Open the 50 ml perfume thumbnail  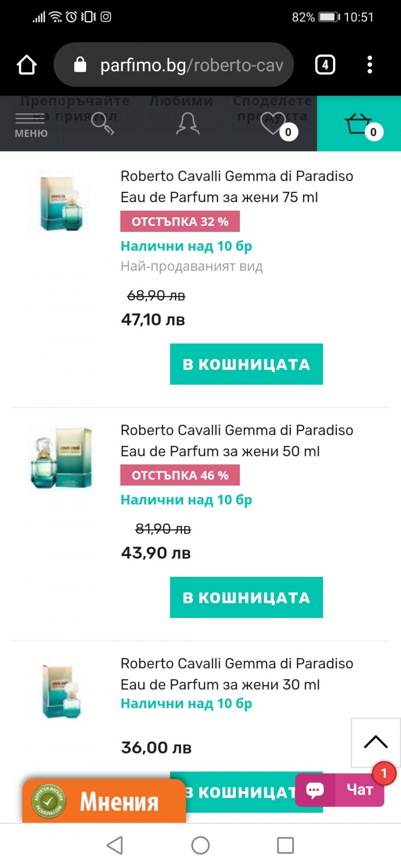pyautogui.click(x=61, y=458)
